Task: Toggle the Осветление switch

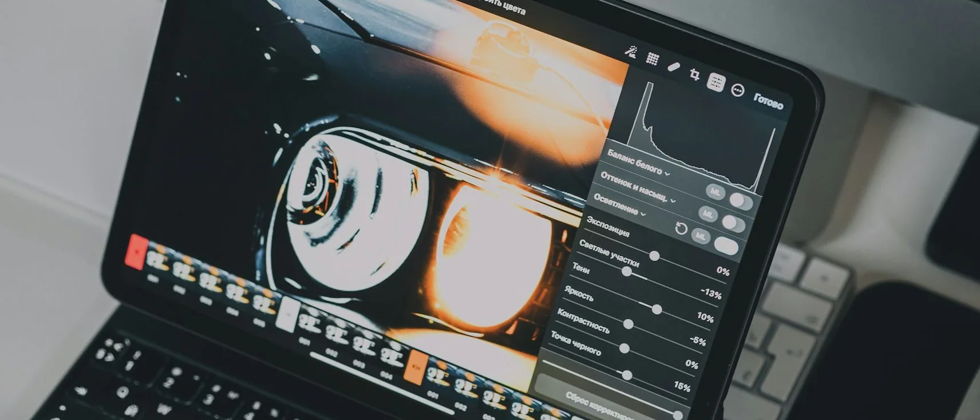Action: (726, 246)
